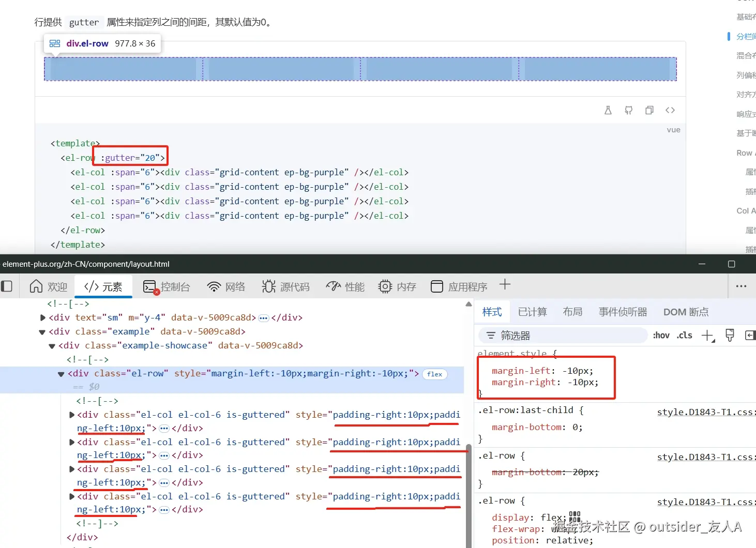This screenshot has width=756, height=548.
Task: Expand the third el-col-6 div node
Action: [71, 469]
